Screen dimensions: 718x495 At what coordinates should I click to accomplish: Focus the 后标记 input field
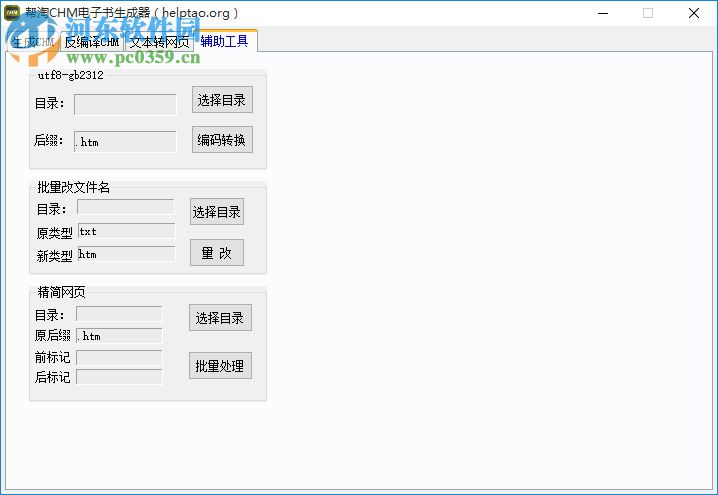pos(119,377)
